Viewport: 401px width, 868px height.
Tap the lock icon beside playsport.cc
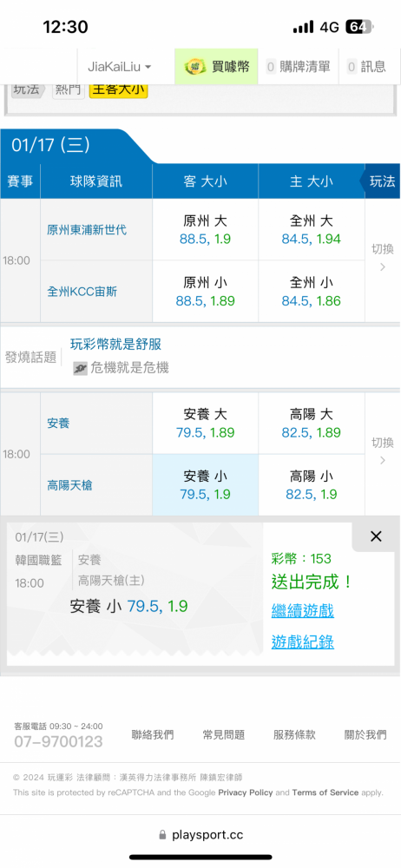point(162,835)
